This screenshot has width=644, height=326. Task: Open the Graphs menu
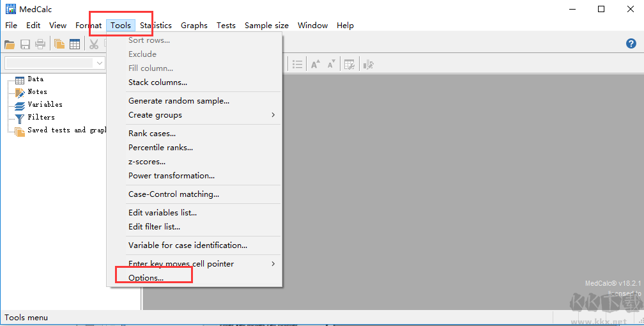tap(194, 26)
